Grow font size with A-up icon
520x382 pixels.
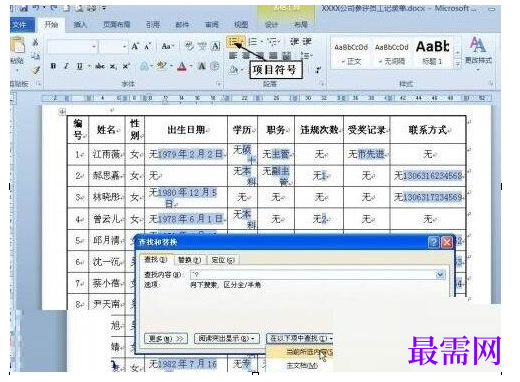[135, 46]
